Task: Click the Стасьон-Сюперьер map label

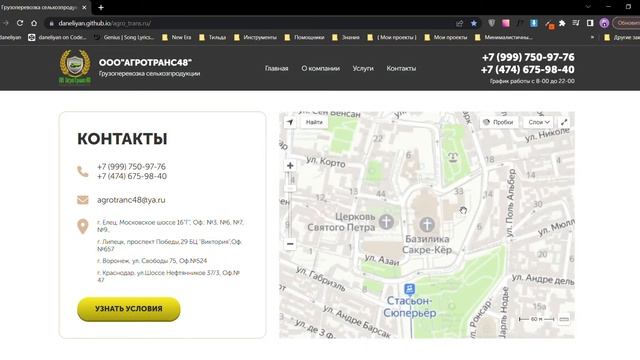Action: pos(409,307)
